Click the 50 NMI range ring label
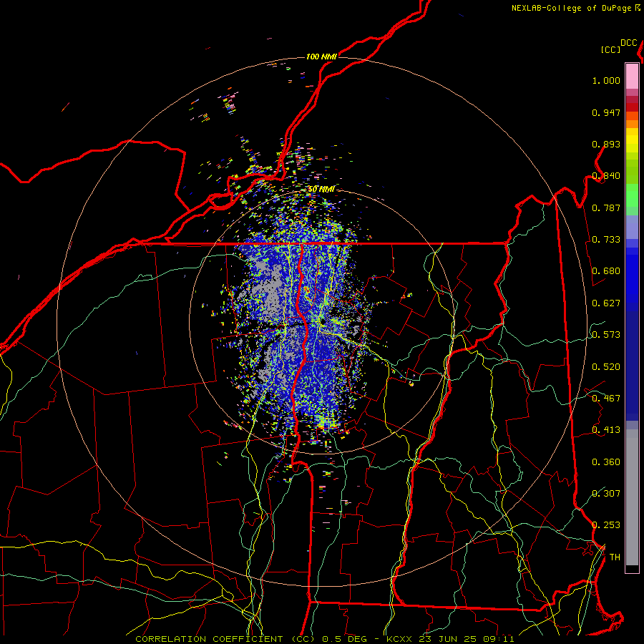Viewport: 644px width, 644px height. 321,189
